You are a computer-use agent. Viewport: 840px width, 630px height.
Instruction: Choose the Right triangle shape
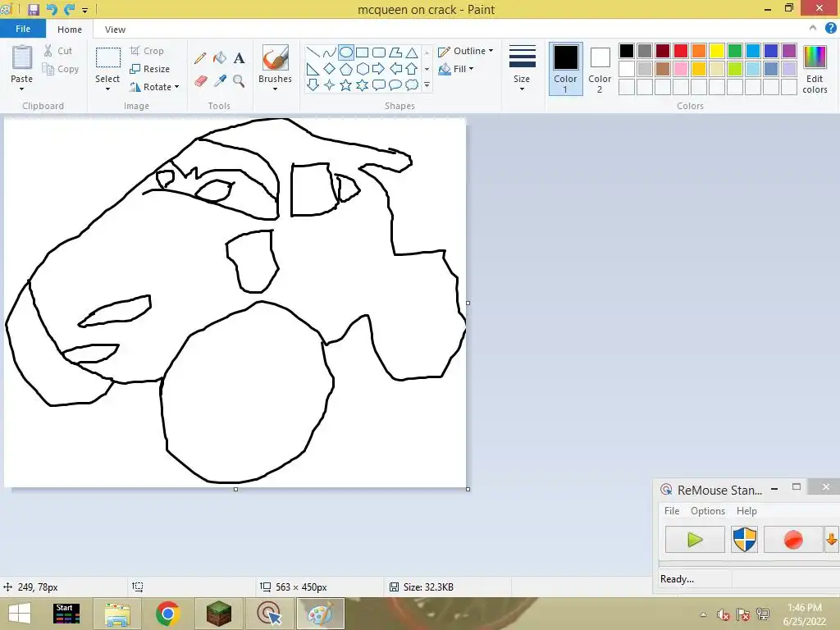[313, 69]
